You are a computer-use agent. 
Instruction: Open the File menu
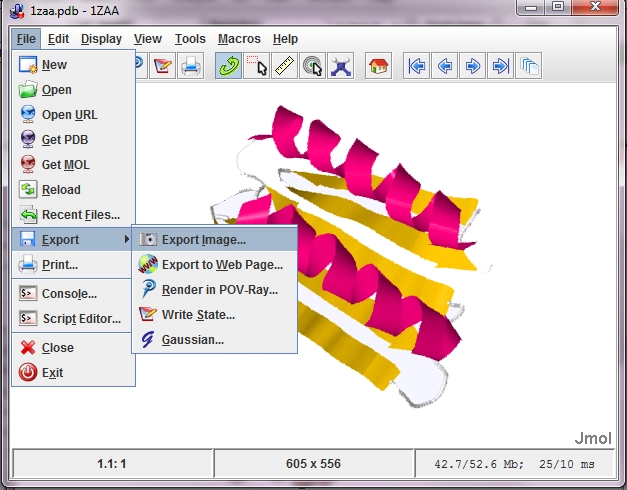pos(26,39)
